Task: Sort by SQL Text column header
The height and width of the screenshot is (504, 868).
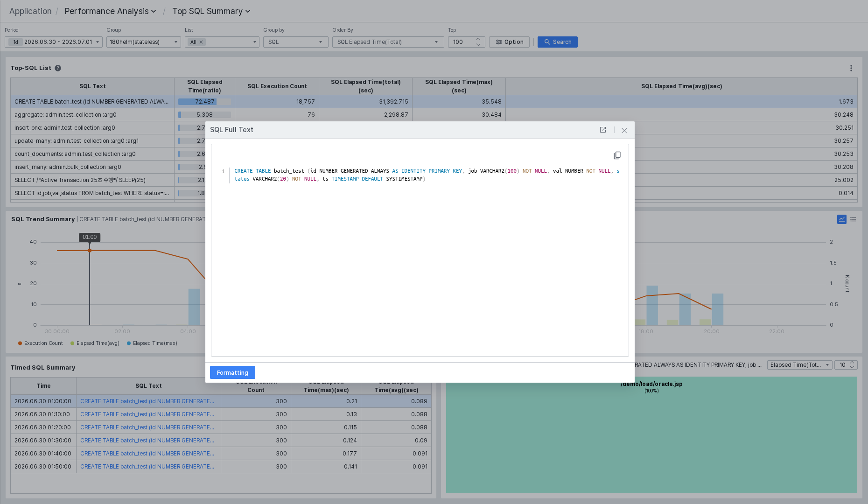Action: tap(92, 86)
